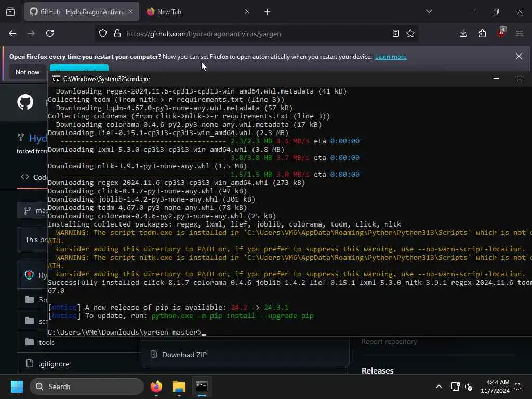Reload the current GitHub page

pyautogui.click(x=50, y=34)
